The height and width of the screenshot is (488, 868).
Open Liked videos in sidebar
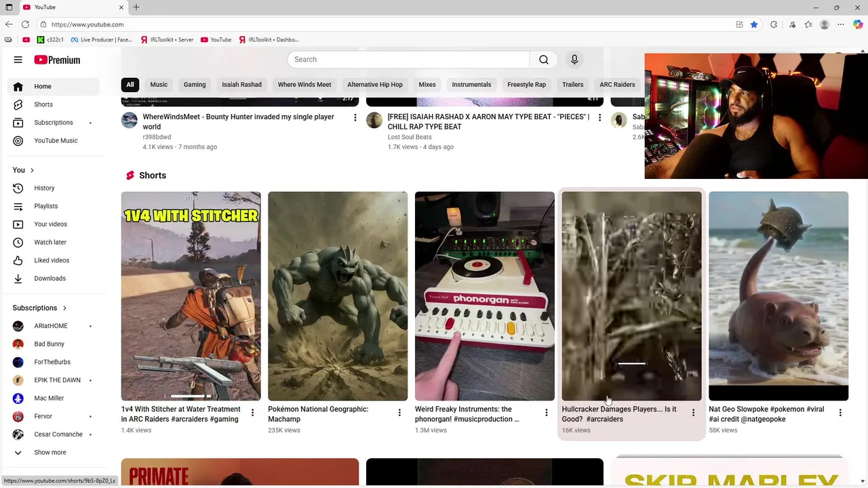[x=54, y=260]
